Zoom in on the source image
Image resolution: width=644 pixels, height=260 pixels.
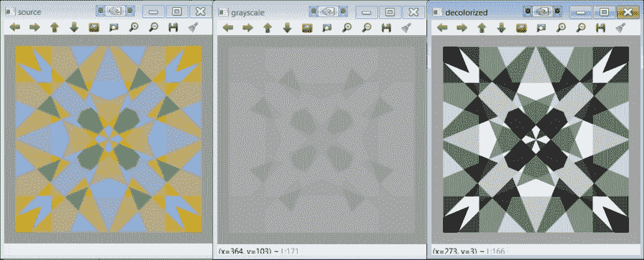(x=134, y=27)
